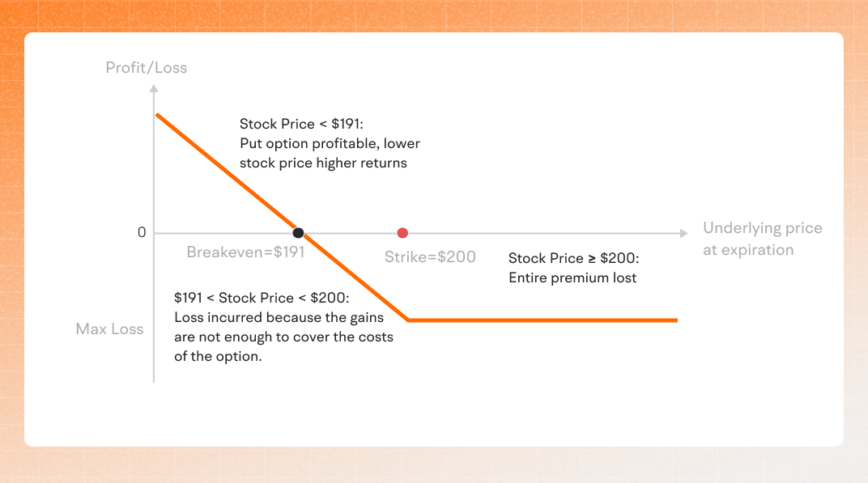Image resolution: width=868 pixels, height=483 pixels.
Task: Select the "stock price higher returns" text line
Action: pos(323,163)
